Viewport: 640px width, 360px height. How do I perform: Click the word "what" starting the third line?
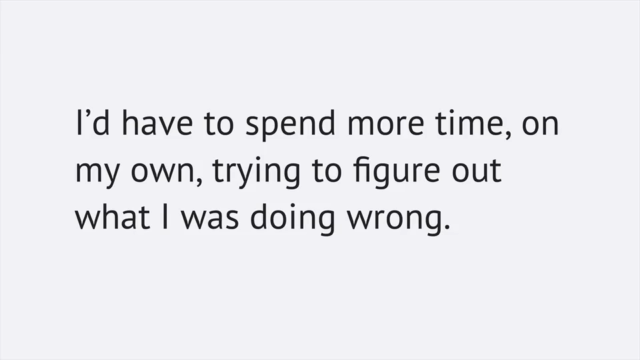(x=112, y=217)
